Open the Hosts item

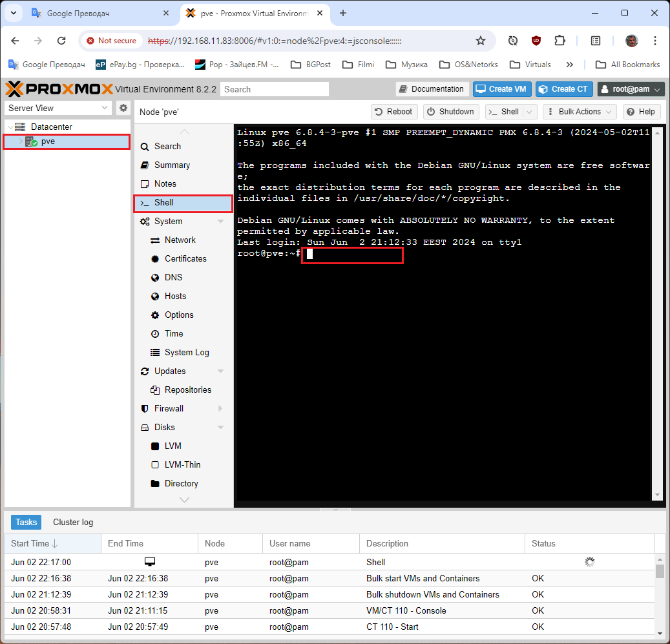[x=183, y=296]
